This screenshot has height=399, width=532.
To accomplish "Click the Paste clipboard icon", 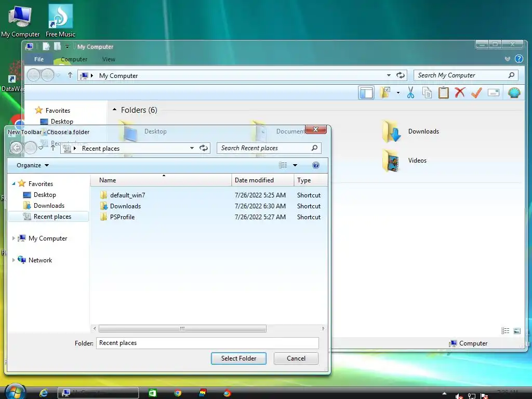I will 443,92.
